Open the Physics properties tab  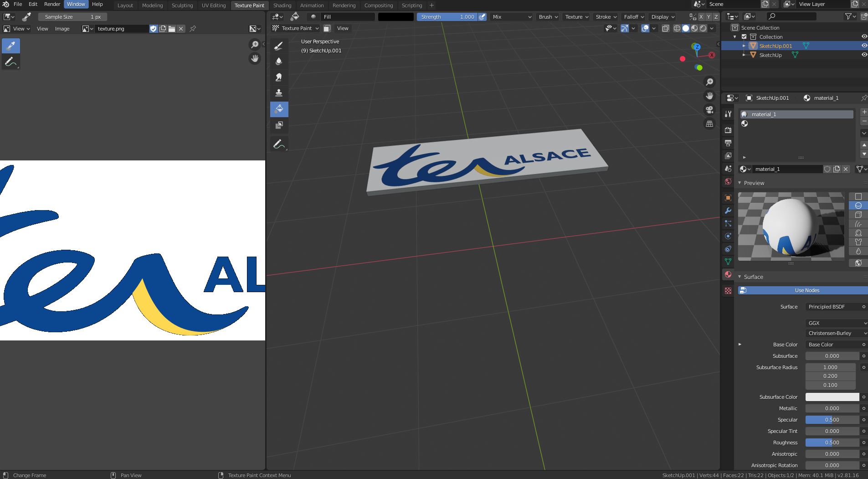[x=728, y=236]
